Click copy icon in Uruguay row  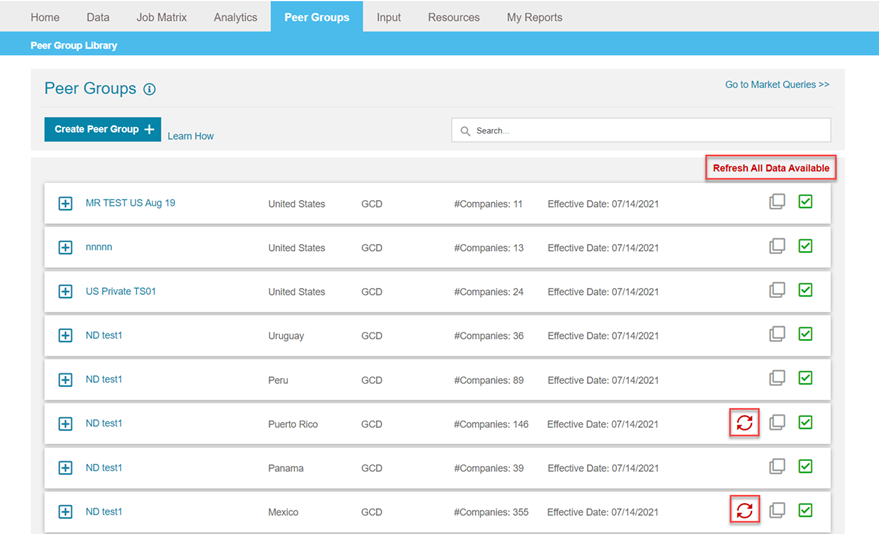[x=777, y=334]
